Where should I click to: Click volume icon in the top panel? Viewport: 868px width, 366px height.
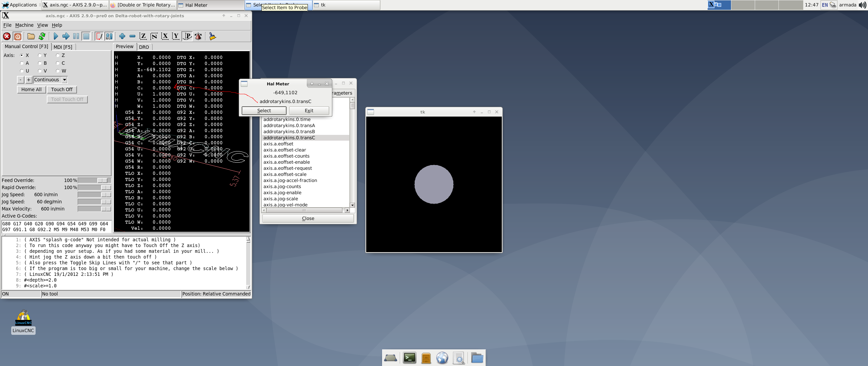[x=863, y=5]
